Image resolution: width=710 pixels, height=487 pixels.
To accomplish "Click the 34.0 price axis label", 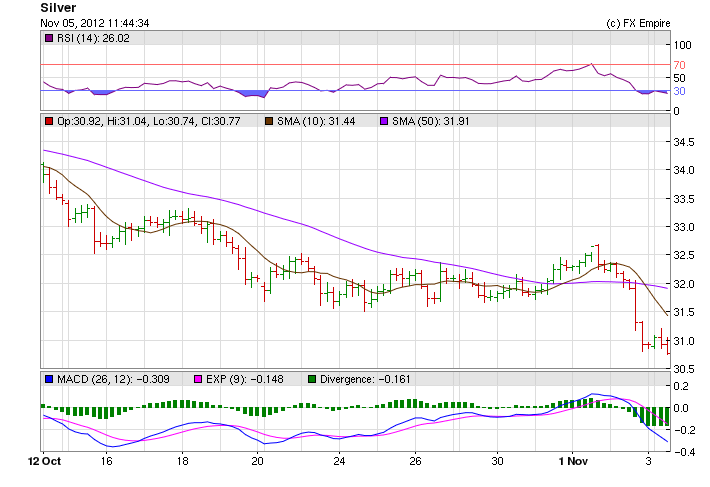I will 684,171.
